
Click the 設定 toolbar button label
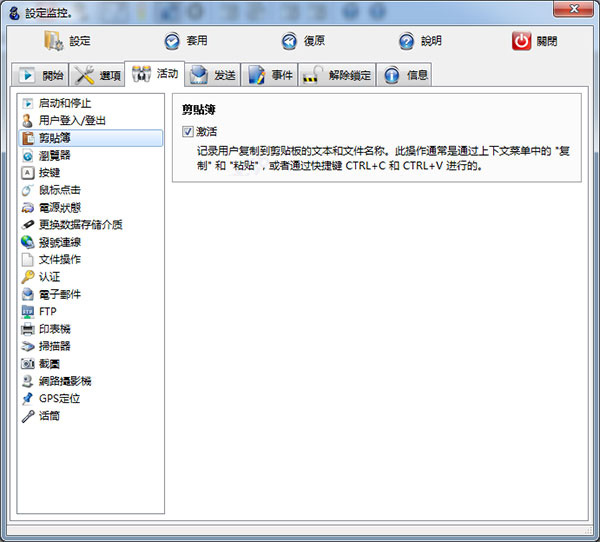[80, 41]
